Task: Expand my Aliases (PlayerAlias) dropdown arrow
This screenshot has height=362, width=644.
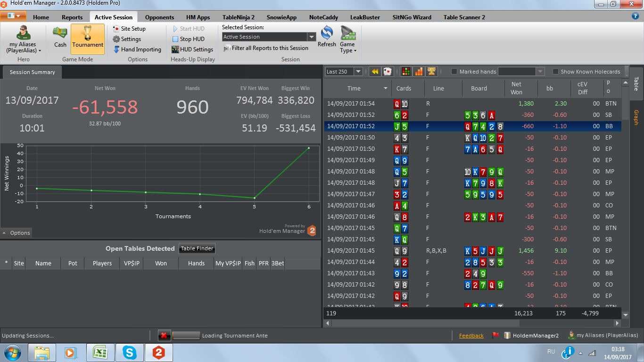Action: pyautogui.click(x=40, y=50)
